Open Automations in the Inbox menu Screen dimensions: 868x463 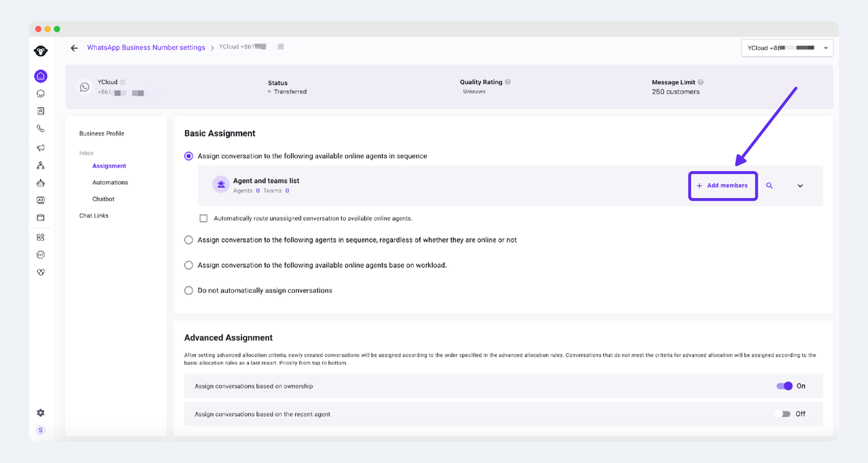pyautogui.click(x=110, y=182)
